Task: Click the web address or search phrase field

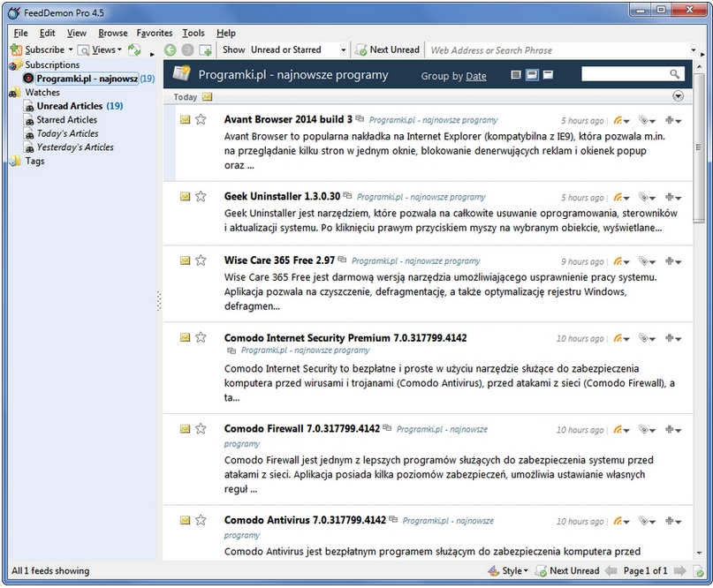Action: [558, 50]
